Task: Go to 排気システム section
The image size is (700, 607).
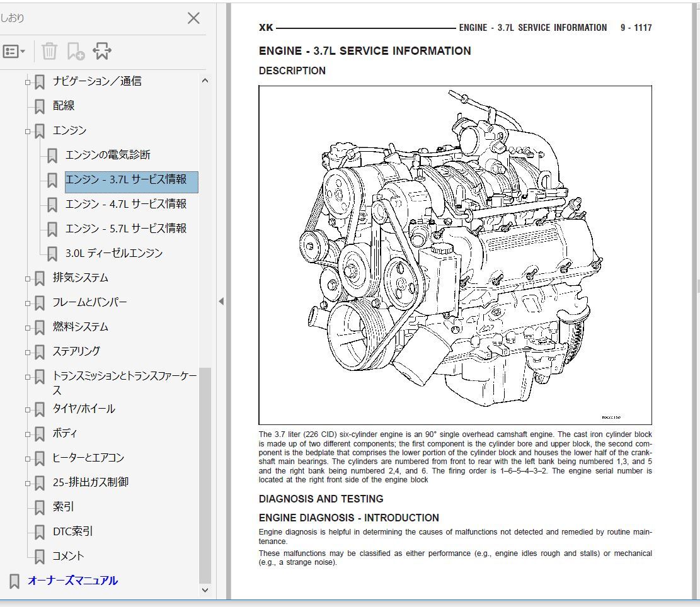Action: (81, 278)
